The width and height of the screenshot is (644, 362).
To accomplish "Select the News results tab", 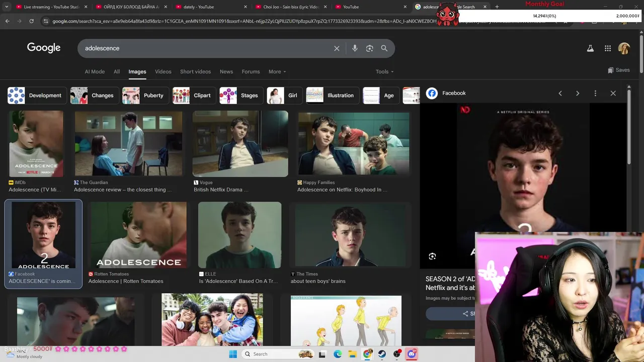I will pyautogui.click(x=226, y=71).
